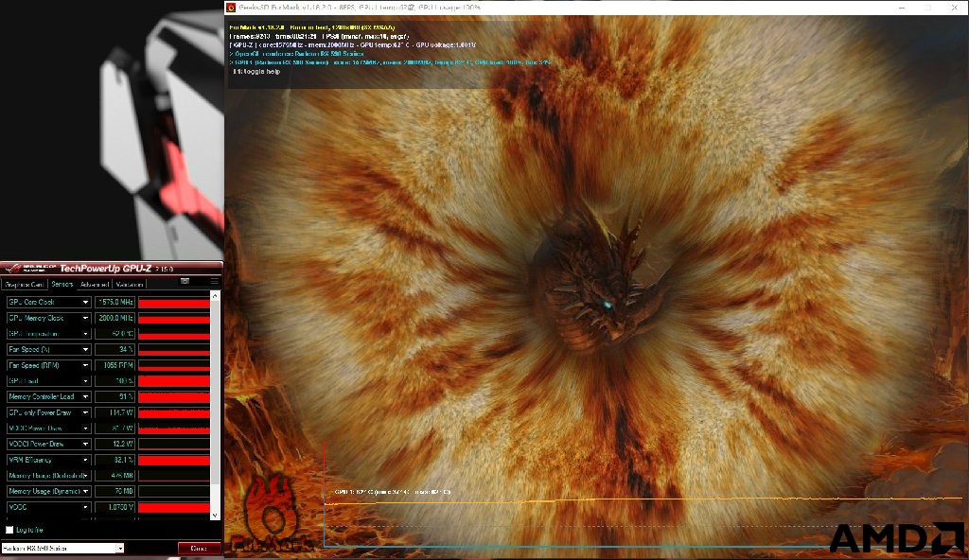The image size is (969, 560).
Task: Click the Close button in GPU-Z
Action: coord(199,549)
